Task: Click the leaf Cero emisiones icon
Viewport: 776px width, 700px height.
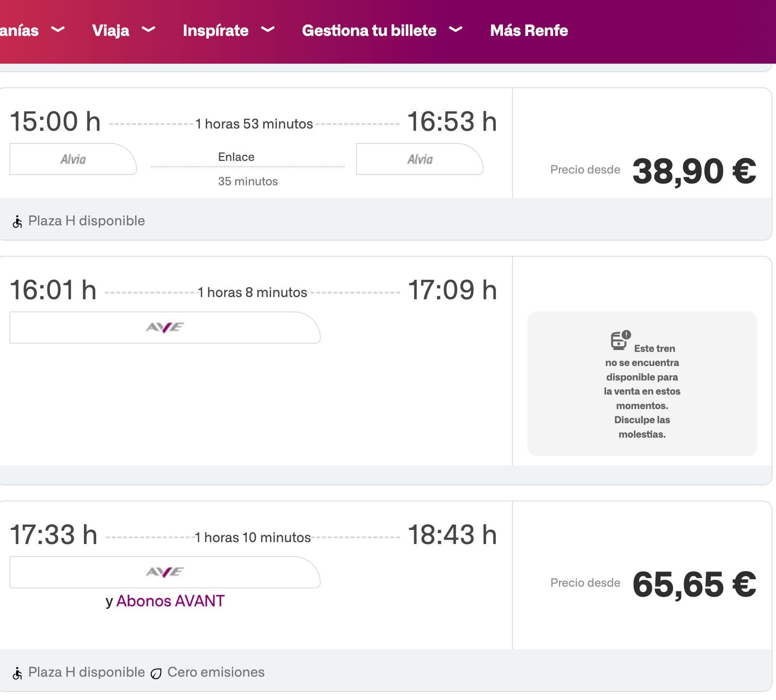Action: click(x=156, y=673)
